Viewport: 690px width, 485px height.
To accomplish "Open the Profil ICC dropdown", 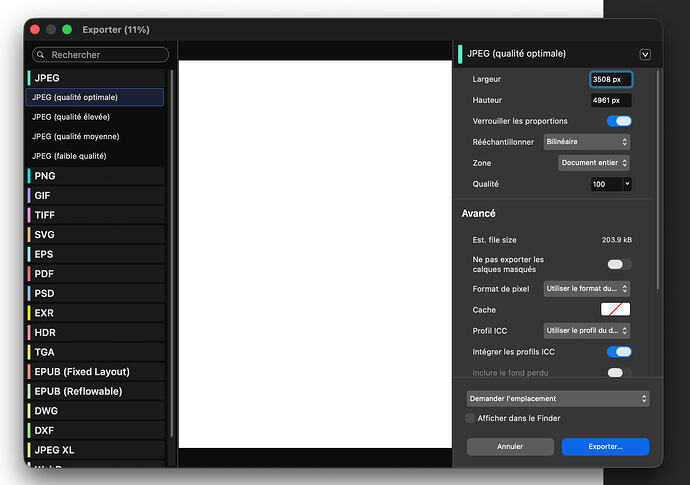I will coord(587,331).
